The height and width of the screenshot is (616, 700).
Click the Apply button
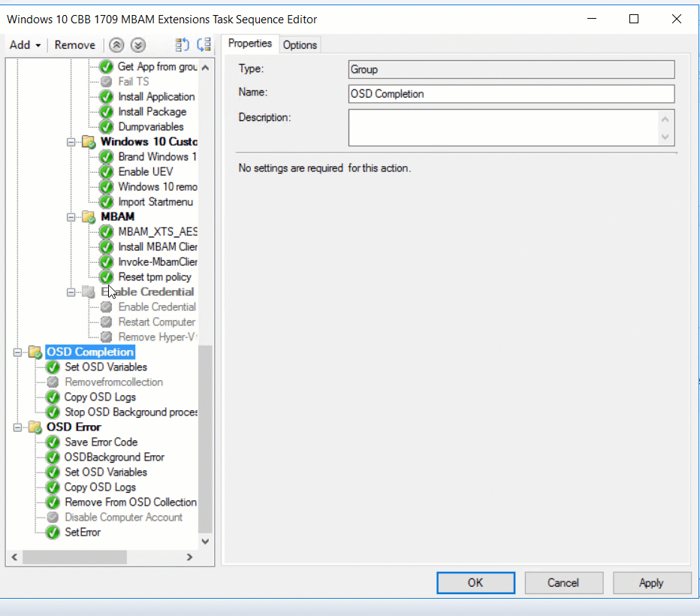tap(652, 582)
